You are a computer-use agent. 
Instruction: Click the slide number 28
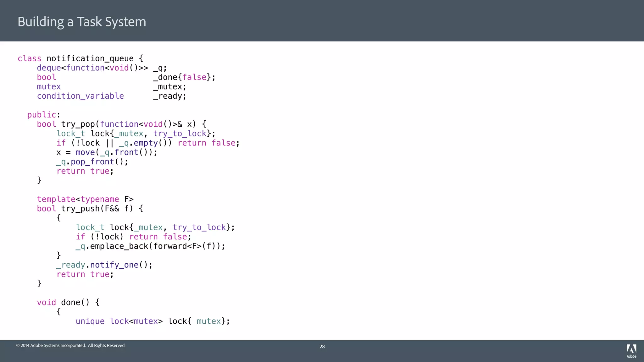point(322,347)
